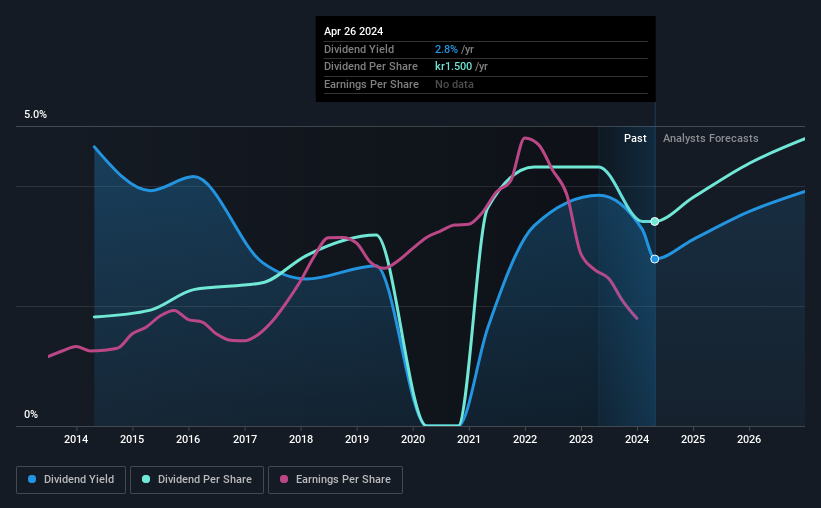Click the 2018 x-axis label

pyautogui.click(x=301, y=439)
